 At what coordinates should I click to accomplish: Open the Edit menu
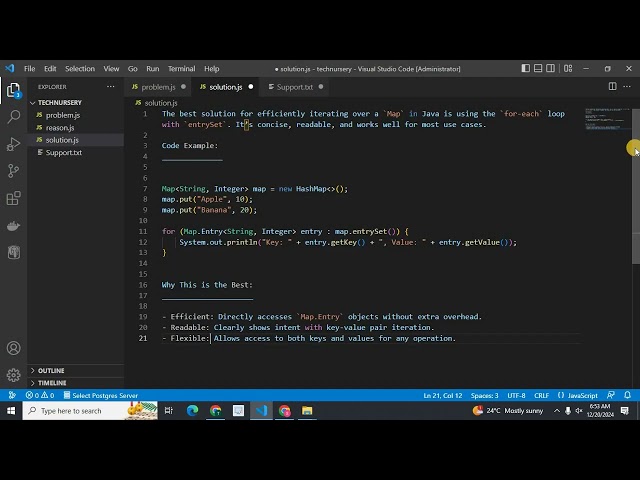coord(50,69)
